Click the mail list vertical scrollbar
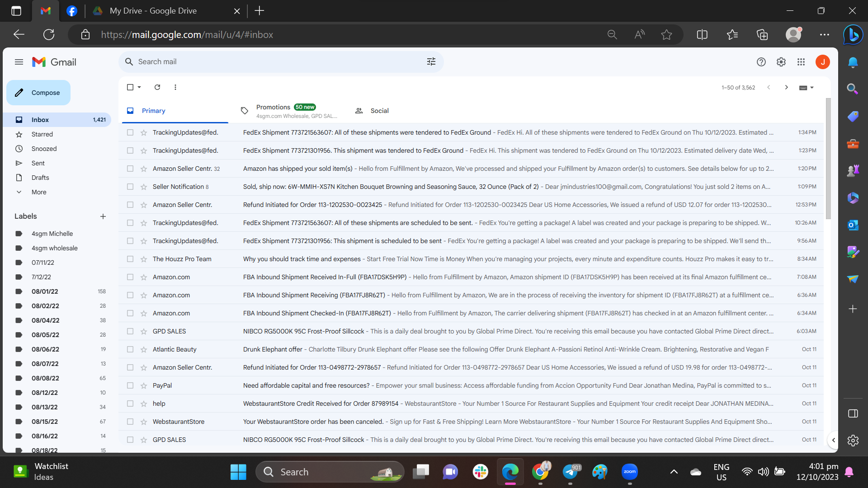The width and height of the screenshot is (868, 488). click(828, 158)
